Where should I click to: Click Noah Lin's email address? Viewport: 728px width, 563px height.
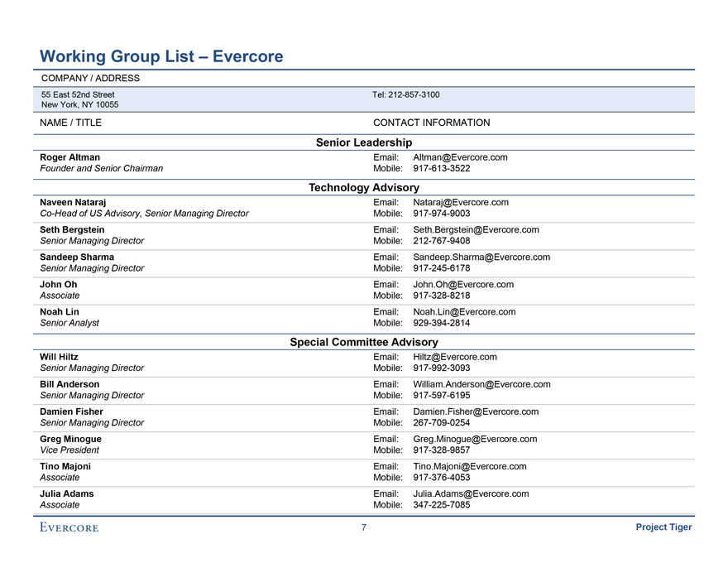click(464, 311)
